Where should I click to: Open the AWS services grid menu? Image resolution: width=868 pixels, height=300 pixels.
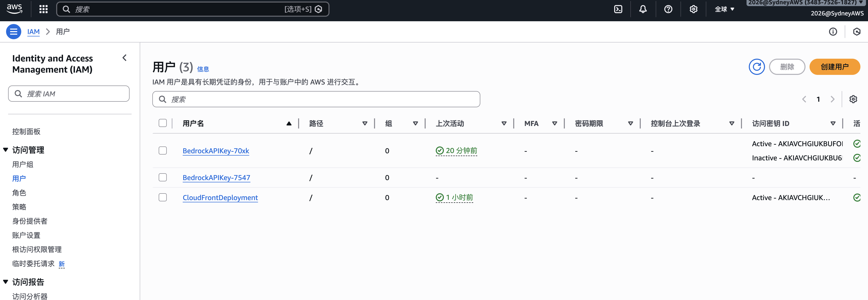(x=44, y=9)
